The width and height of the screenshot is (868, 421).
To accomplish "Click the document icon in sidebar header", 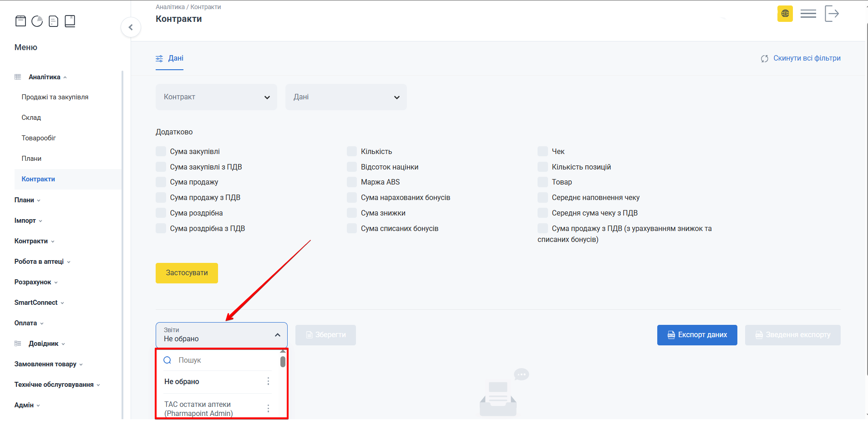I will click(53, 21).
